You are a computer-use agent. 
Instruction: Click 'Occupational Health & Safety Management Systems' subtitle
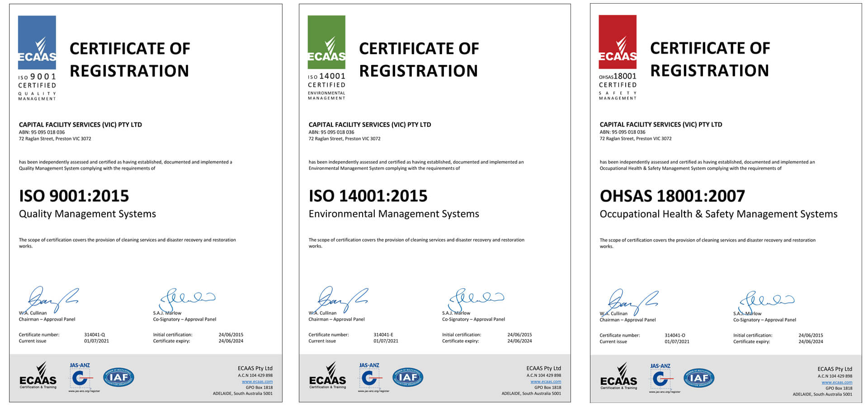[x=718, y=214]
